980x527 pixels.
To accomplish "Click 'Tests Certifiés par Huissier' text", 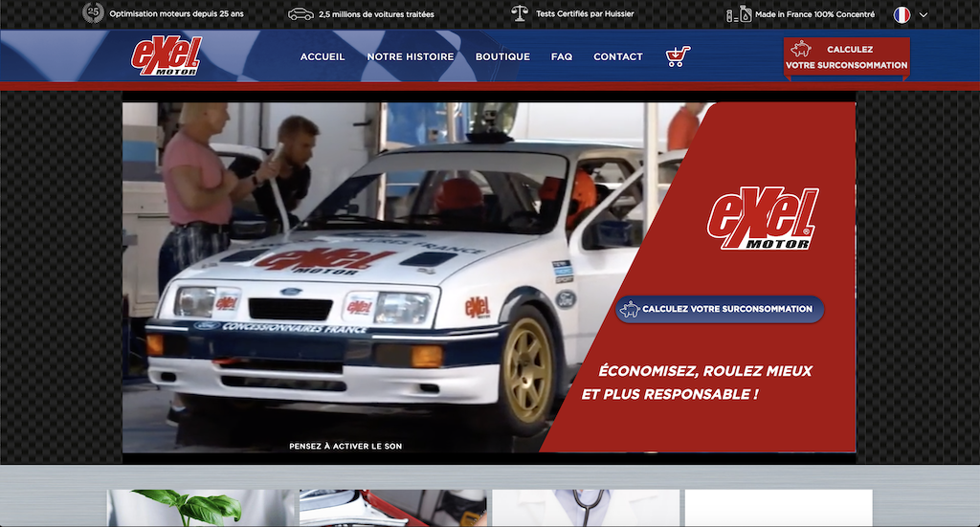I will coord(585,13).
